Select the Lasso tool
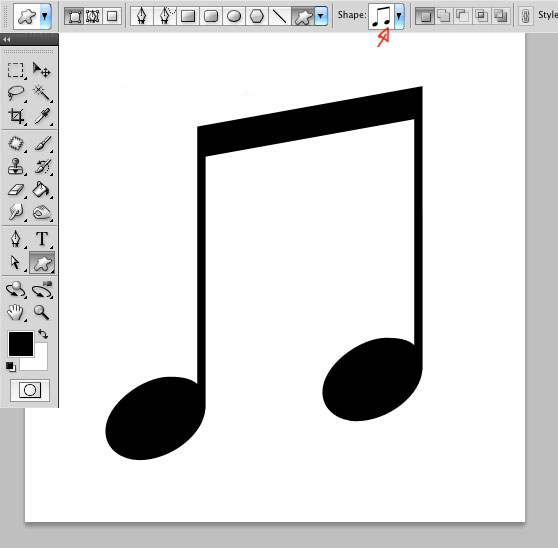This screenshot has width=558, height=548. coord(16,94)
